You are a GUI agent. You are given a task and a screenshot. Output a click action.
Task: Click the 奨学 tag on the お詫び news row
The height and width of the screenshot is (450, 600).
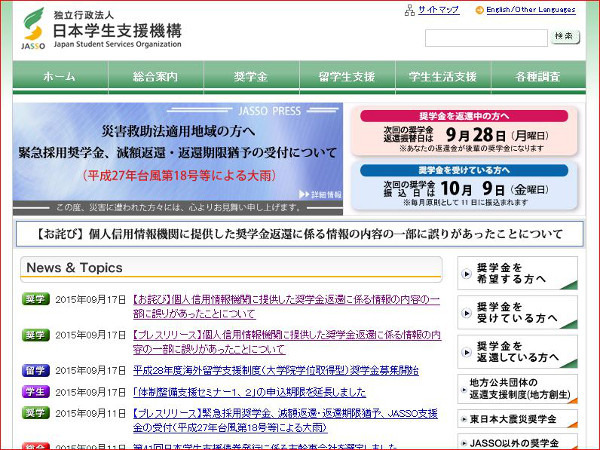tap(36, 299)
